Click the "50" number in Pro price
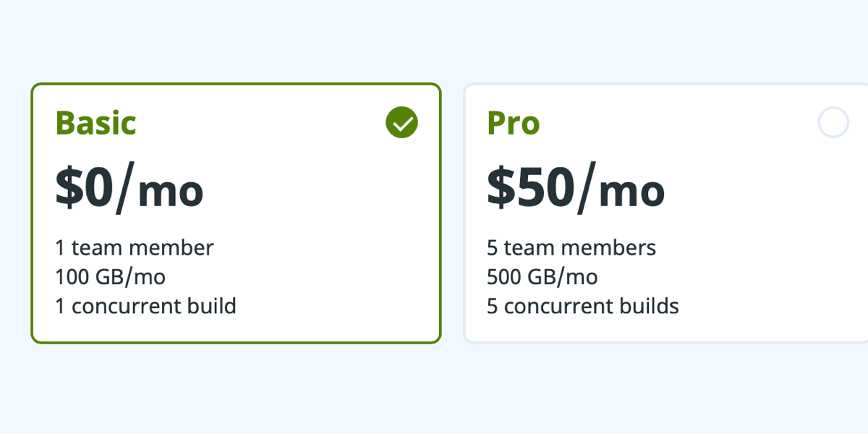The height and width of the screenshot is (434, 868). 548,189
